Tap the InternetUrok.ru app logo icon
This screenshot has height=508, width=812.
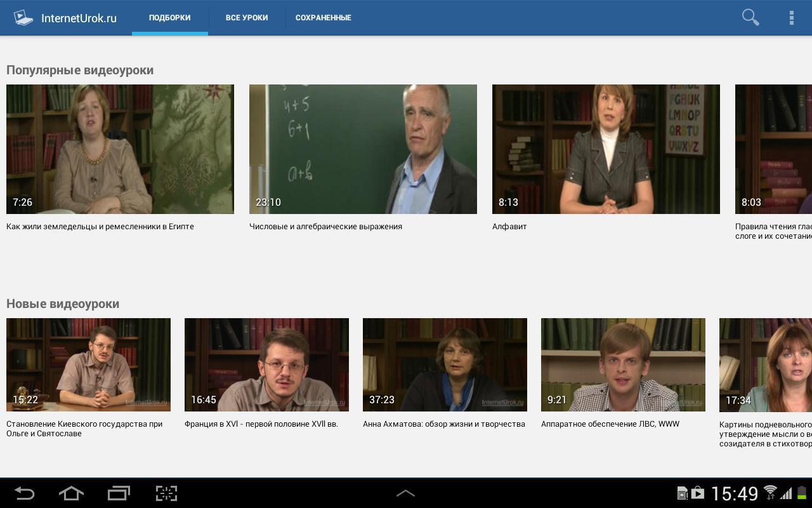[23, 17]
